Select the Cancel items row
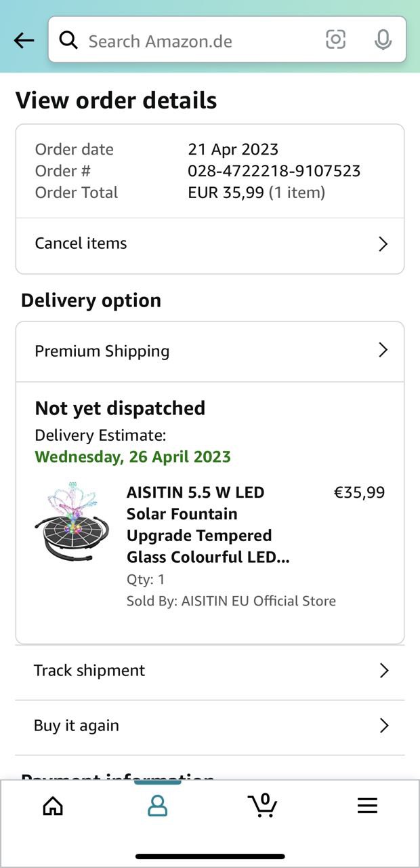The width and height of the screenshot is (420, 868). 203,244
